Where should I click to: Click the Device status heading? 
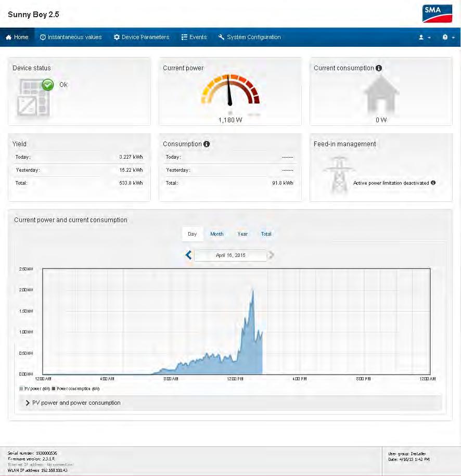32,68
